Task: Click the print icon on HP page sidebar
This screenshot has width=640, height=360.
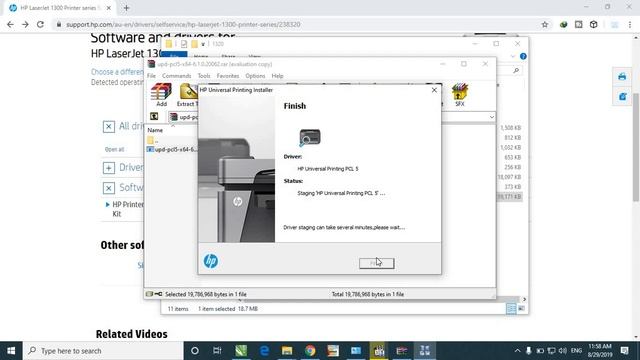Action: (x=622, y=76)
